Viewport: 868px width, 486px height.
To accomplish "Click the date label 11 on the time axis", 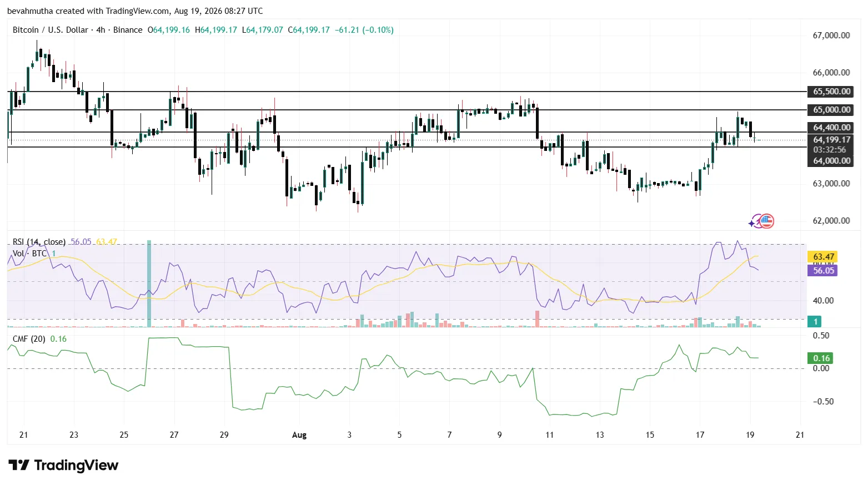I will [550, 435].
